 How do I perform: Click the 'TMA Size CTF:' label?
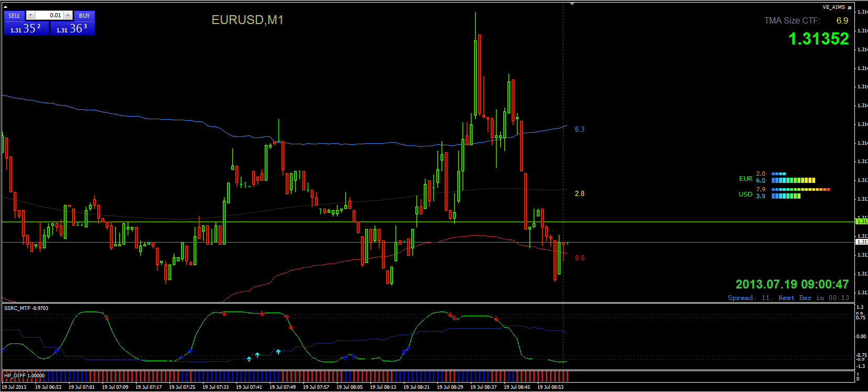point(792,21)
